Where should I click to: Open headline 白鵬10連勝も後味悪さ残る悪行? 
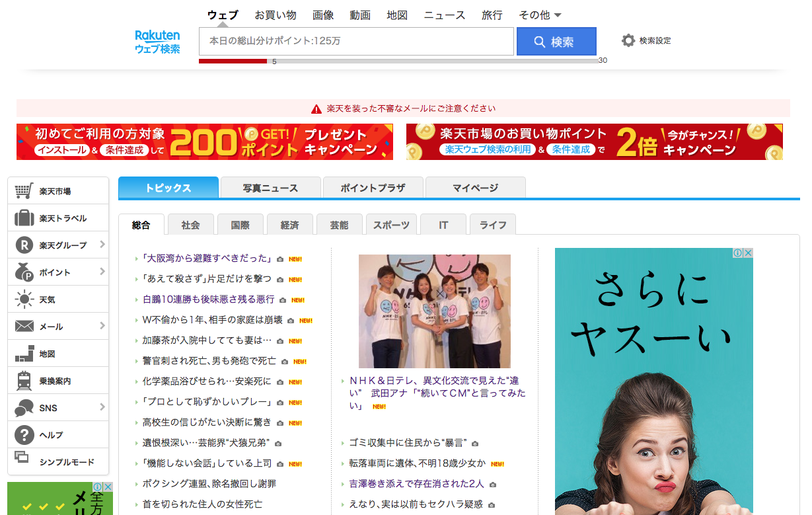pos(208,299)
